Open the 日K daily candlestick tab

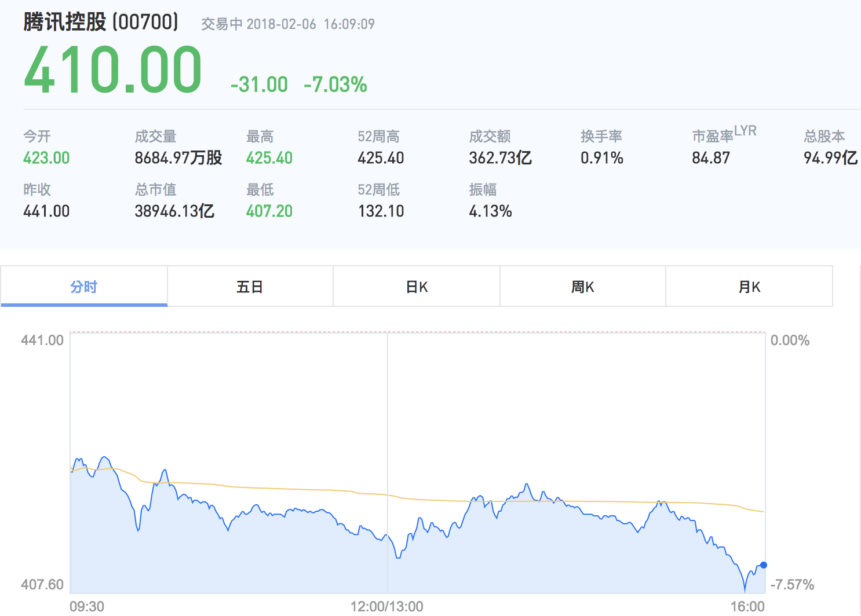417,287
